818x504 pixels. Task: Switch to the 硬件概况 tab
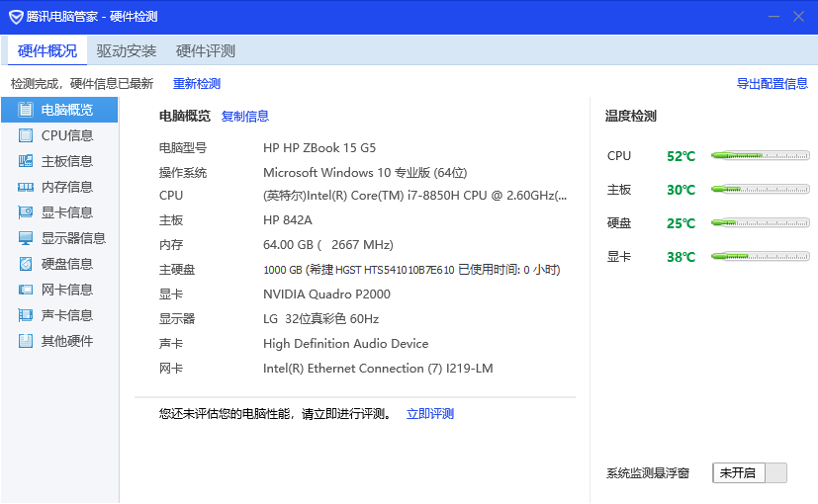pos(47,50)
